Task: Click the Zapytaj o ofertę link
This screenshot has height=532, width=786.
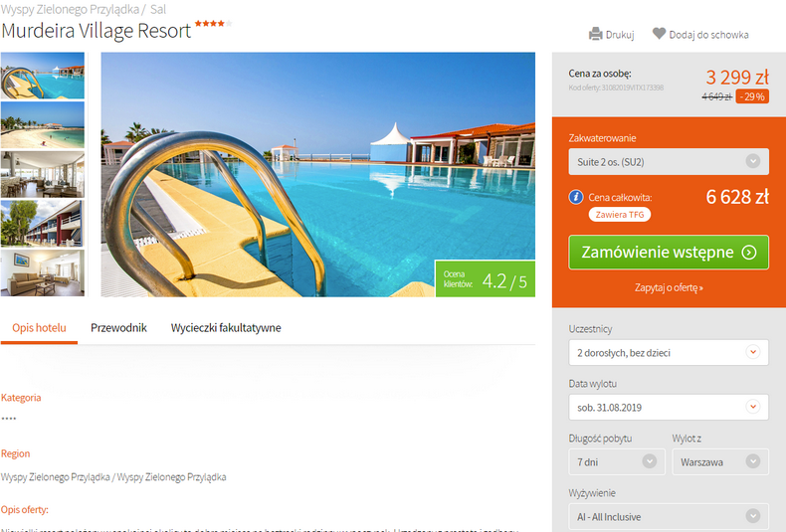Action: (x=669, y=287)
